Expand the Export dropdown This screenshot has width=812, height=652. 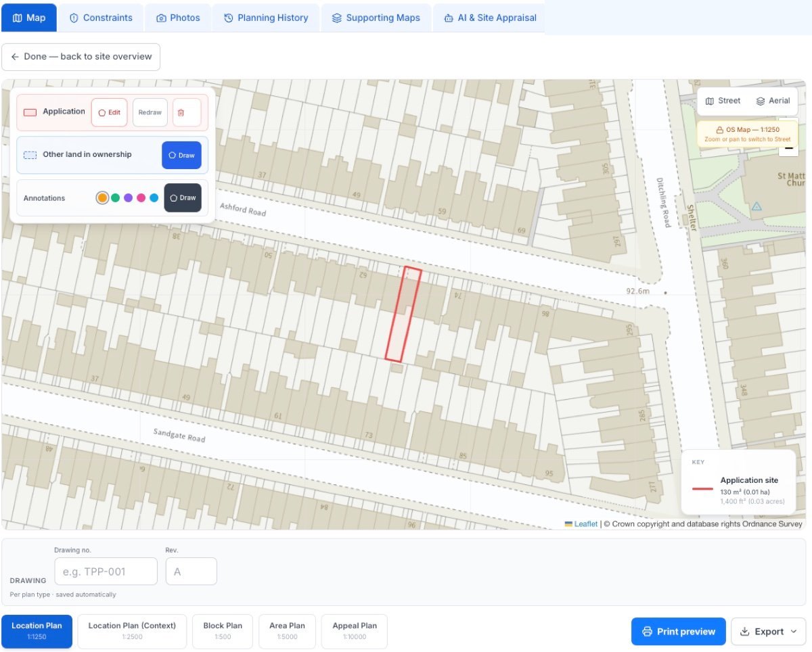(768, 632)
